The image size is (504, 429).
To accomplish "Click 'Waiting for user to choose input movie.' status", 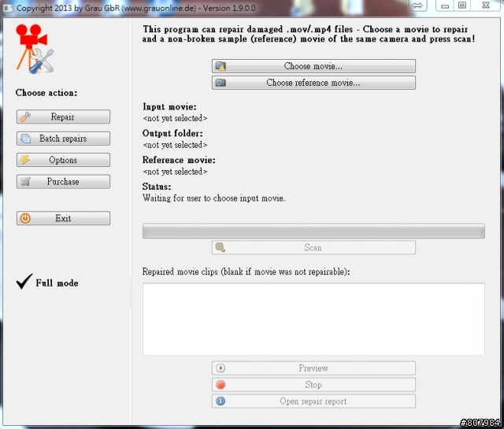I will (213, 198).
